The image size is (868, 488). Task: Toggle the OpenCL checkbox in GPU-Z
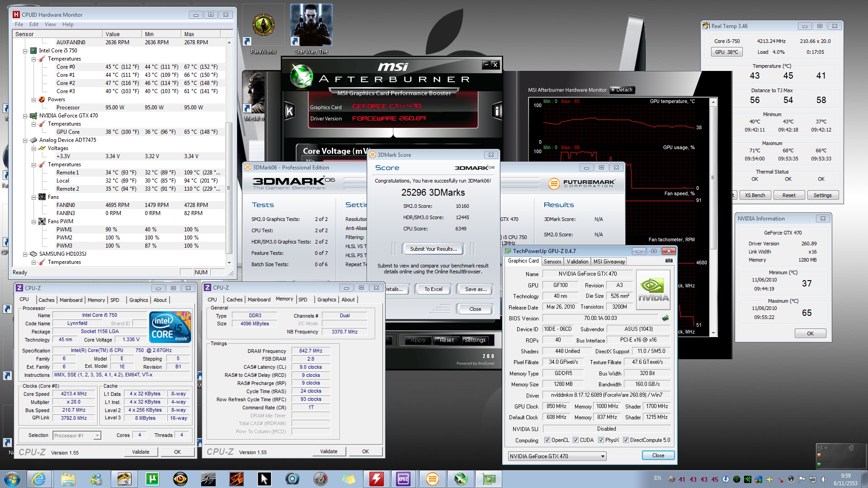[x=547, y=440]
